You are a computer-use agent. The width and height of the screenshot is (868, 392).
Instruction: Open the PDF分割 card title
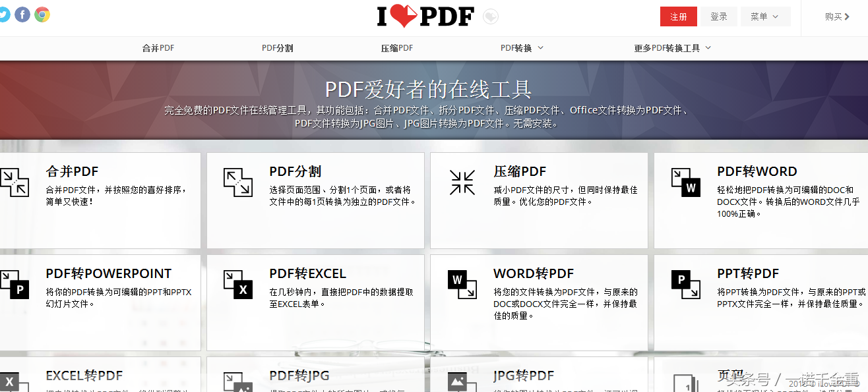pos(295,171)
